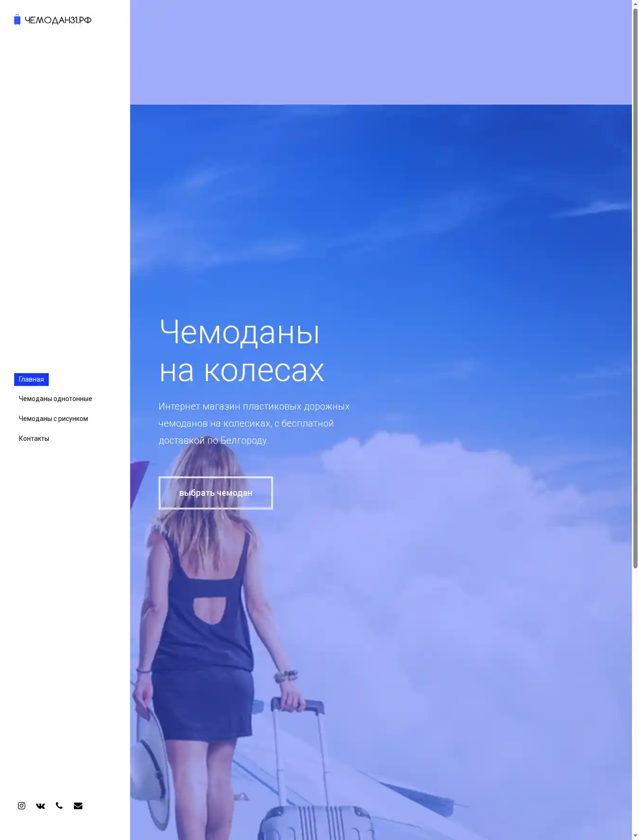Open the ЧЕМОДАН31.РФ logo text link
The image size is (639, 840).
[x=58, y=20]
